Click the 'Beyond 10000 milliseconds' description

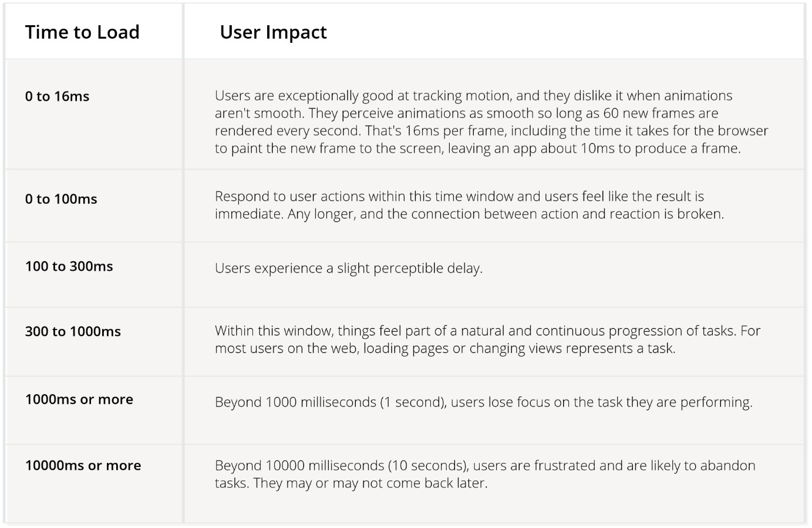tap(485, 474)
